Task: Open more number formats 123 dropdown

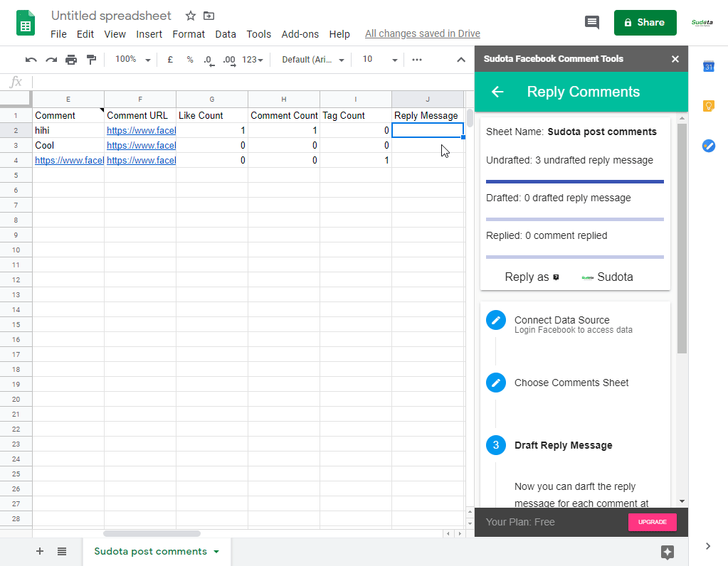Action: pos(253,60)
